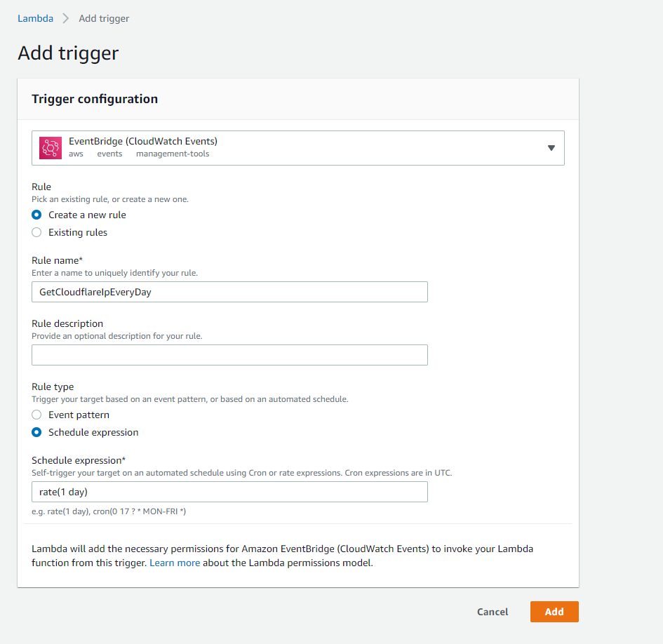Select the 'Event pattern' rule type
The width and height of the screenshot is (663, 644).
(x=37, y=415)
